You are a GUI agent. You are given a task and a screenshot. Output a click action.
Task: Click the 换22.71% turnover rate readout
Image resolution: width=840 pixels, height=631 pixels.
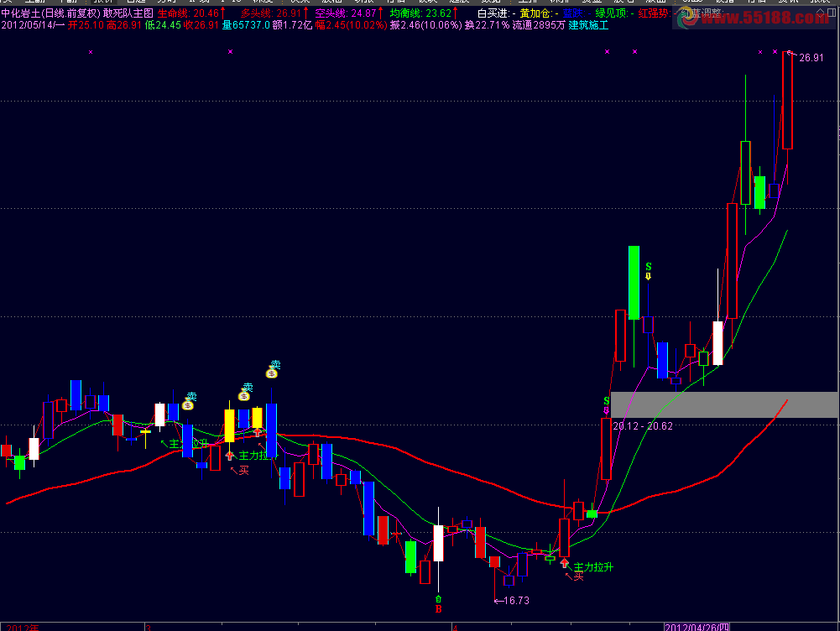tap(487, 25)
